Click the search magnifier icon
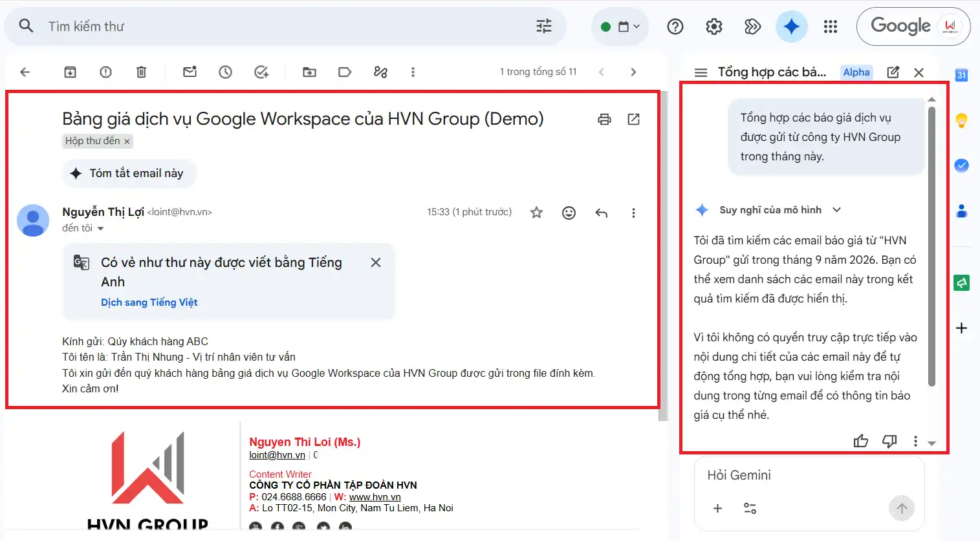The height and width of the screenshot is (541, 980). click(26, 26)
